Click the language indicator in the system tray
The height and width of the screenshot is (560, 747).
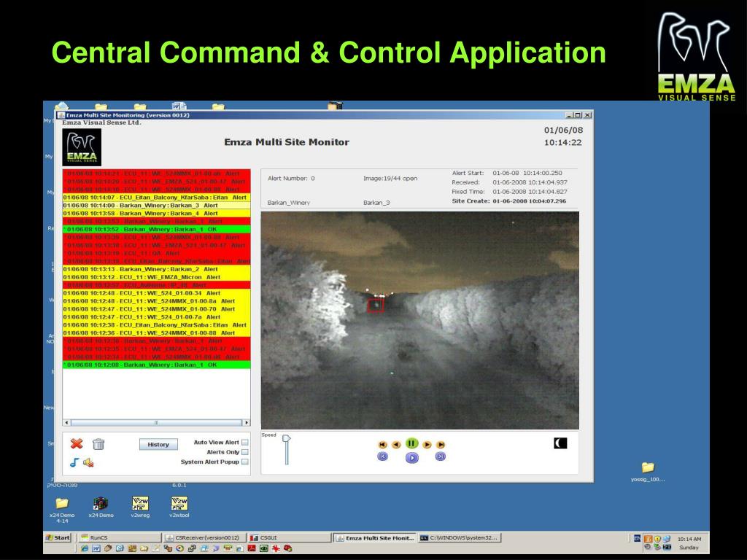point(637,539)
